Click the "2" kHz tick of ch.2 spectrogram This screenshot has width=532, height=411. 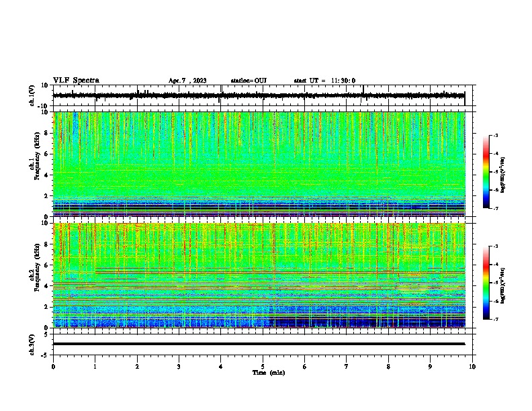click(x=46, y=307)
